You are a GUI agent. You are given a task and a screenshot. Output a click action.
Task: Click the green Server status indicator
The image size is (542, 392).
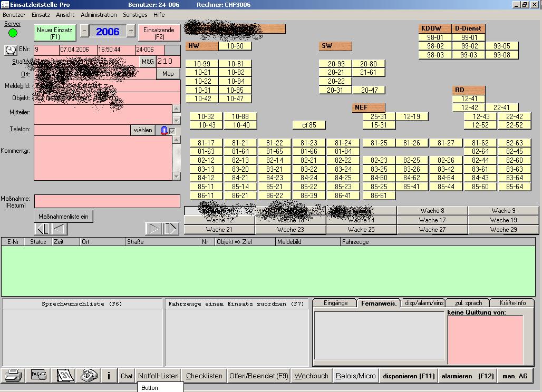pos(13,33)
